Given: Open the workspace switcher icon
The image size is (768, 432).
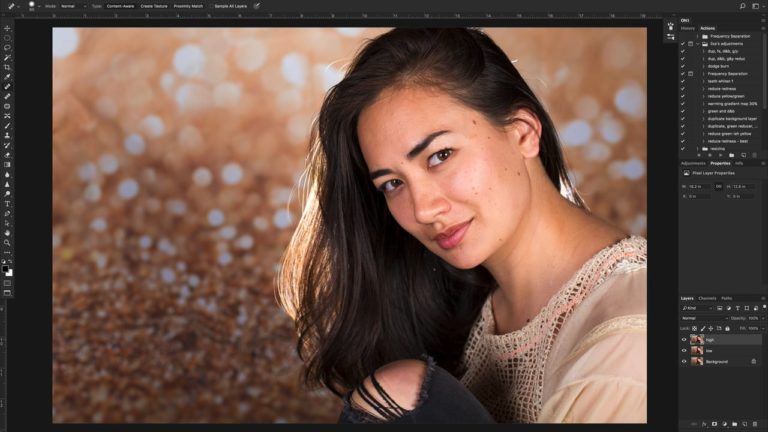Looking at the screenshot, I should click(x=757, y=6).
